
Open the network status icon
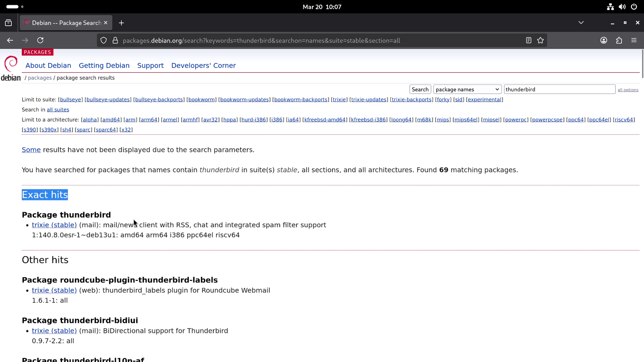(x=611, y=7)
